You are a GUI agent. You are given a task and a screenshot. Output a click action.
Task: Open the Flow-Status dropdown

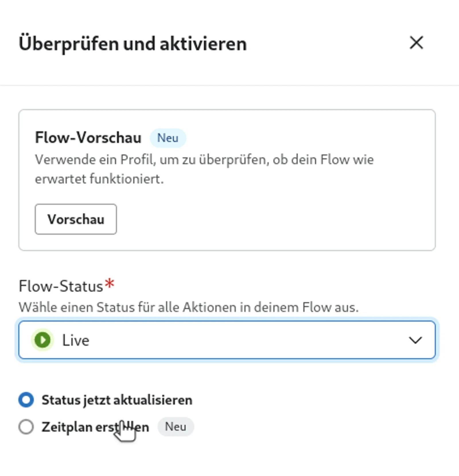pos(227,340)
